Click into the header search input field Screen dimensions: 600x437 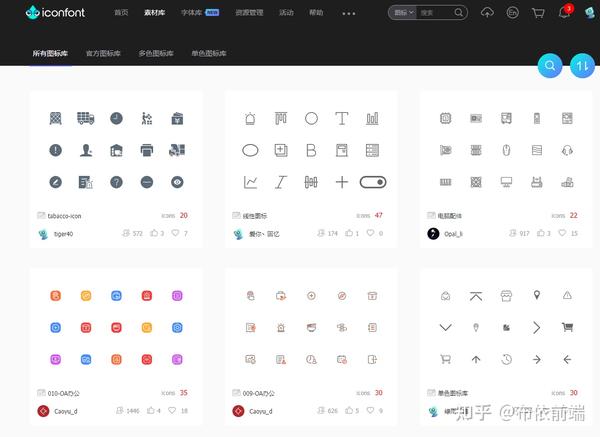[435, 13]
